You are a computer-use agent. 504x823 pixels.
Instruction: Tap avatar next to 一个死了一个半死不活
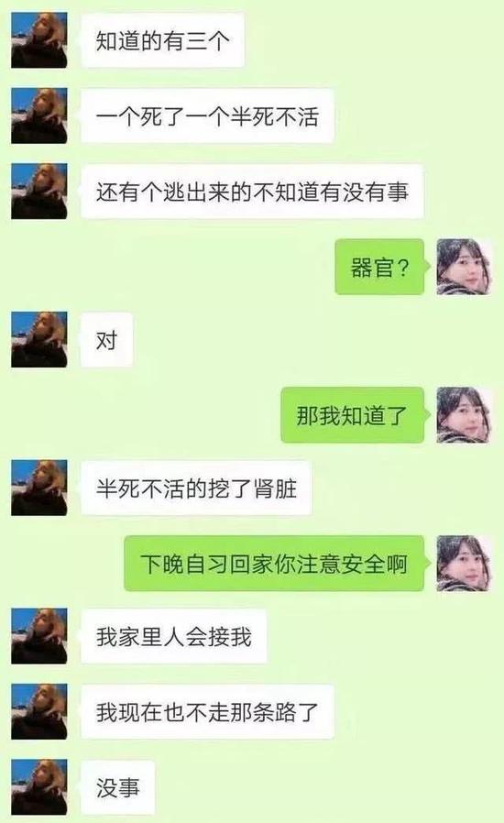pos(39,116)
